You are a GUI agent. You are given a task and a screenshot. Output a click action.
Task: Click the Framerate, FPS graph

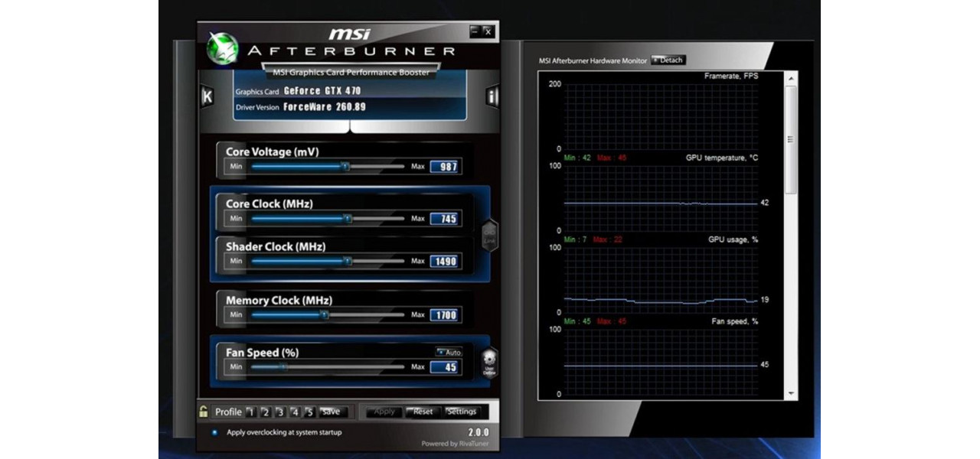tap(661, 116)
